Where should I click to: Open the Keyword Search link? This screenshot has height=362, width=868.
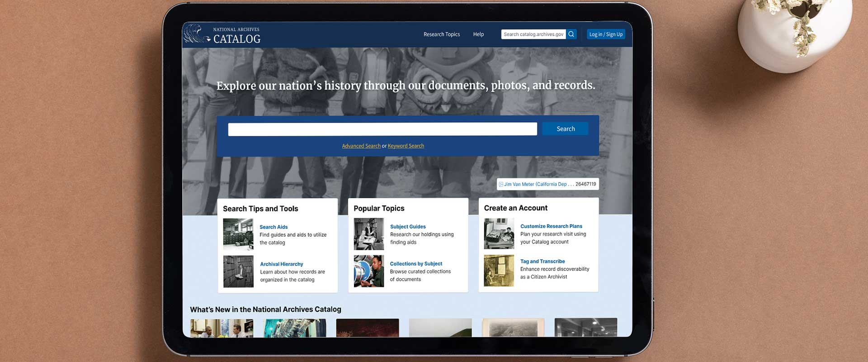coord(406,146)
